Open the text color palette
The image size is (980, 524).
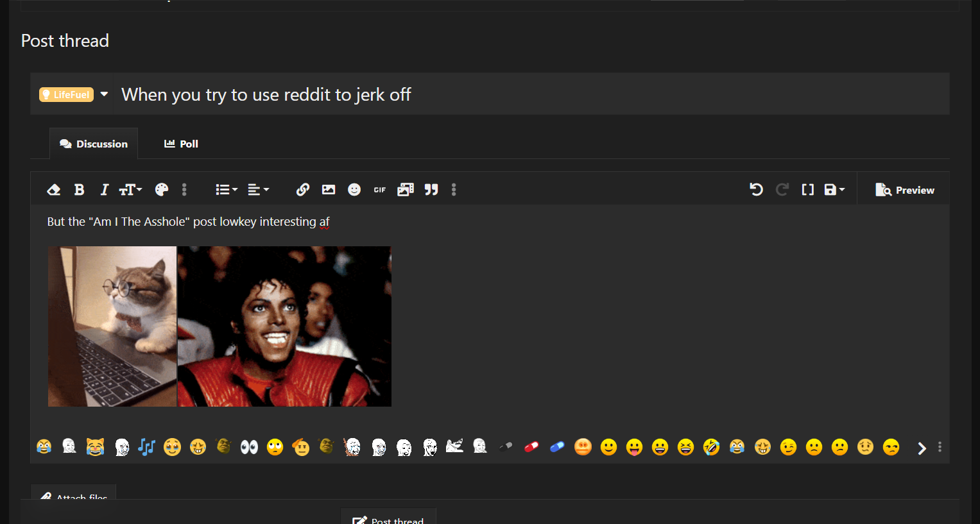coord(162,190)
